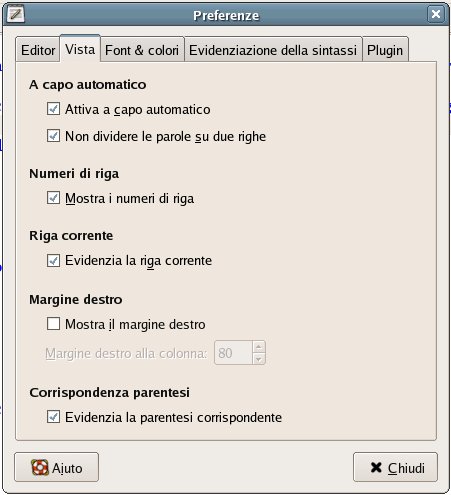Enable Mostra il margine destro
The image size is (451, 495).
53,324
